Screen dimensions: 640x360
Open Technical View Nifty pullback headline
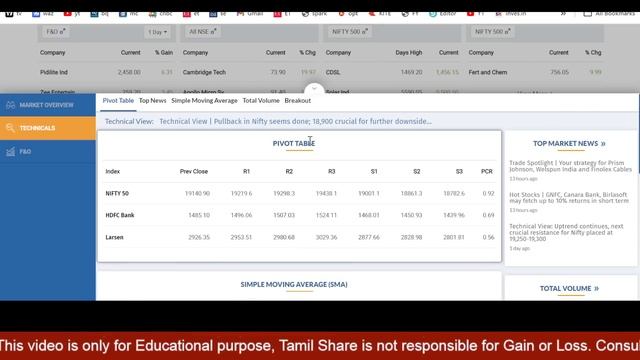296,122
